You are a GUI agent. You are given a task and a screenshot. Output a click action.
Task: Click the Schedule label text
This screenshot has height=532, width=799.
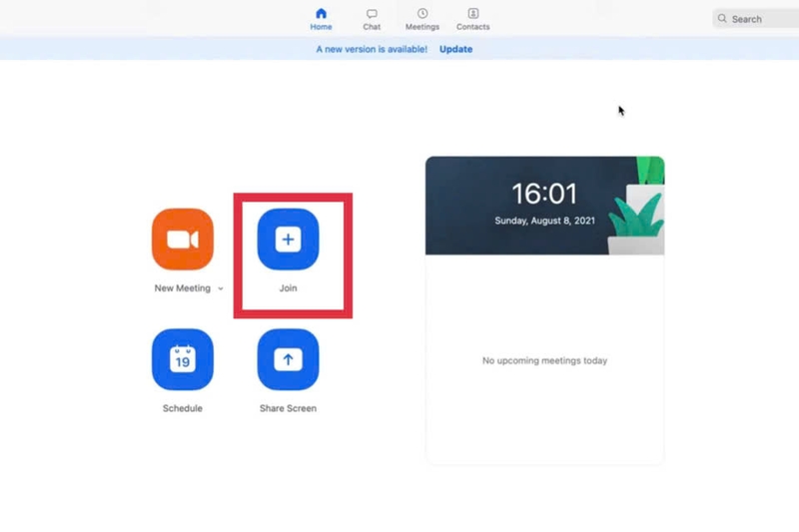pos(183,408)
